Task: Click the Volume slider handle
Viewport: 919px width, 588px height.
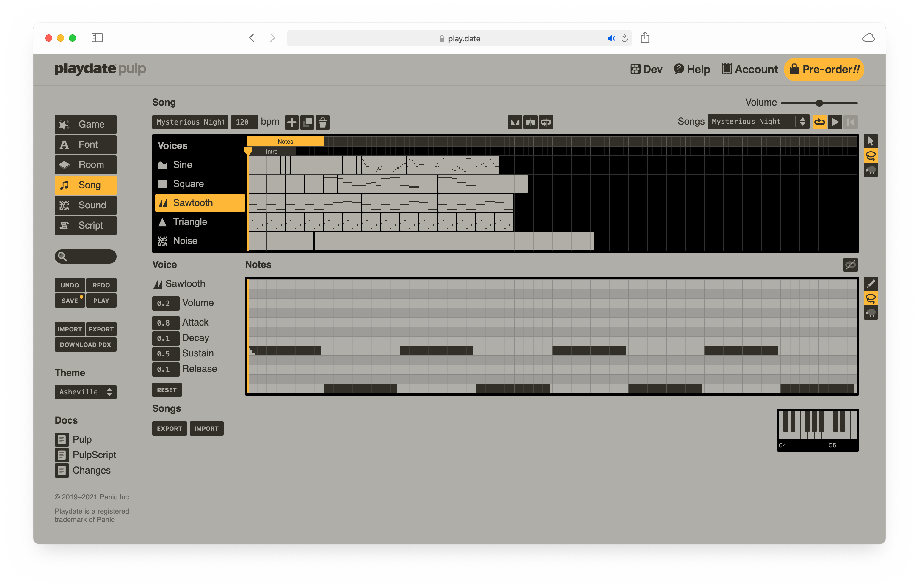Action: [819, 103]
